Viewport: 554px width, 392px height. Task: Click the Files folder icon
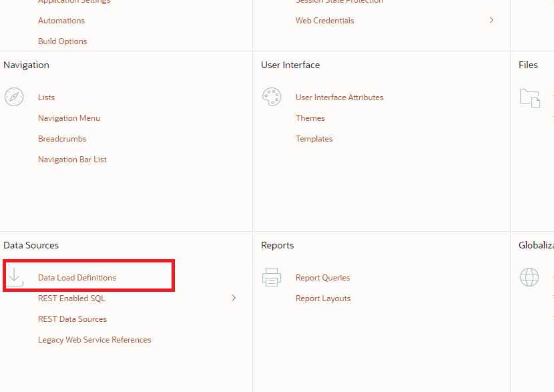pyautogui.click(x=529, y=97)
